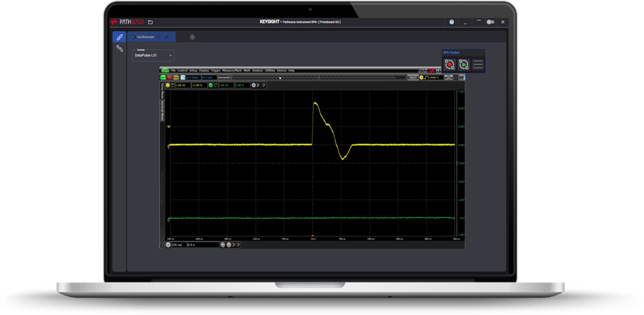Start an RPA recording session

pyautogui.click(x=450, y=65)
